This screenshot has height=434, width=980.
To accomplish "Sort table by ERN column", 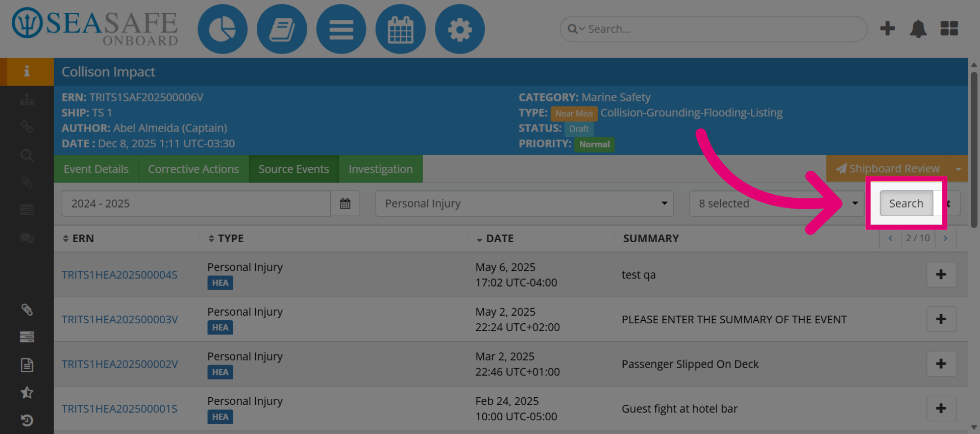I will [x=78, y=238].
